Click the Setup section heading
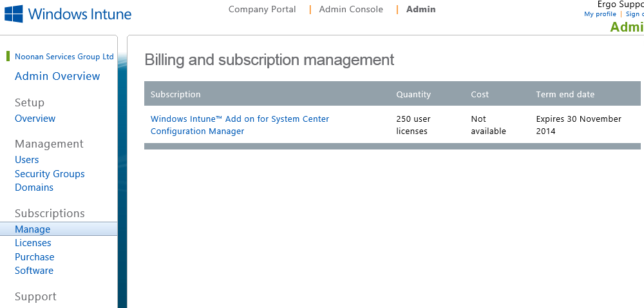Image resolution: width=644 pixels, height=308 pixels. (30, 102)
